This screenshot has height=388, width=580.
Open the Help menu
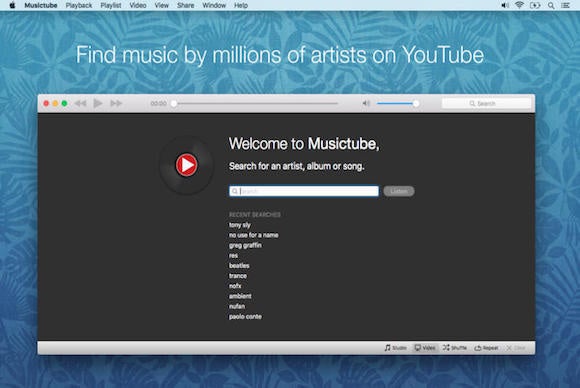click(x=241, y=6)
